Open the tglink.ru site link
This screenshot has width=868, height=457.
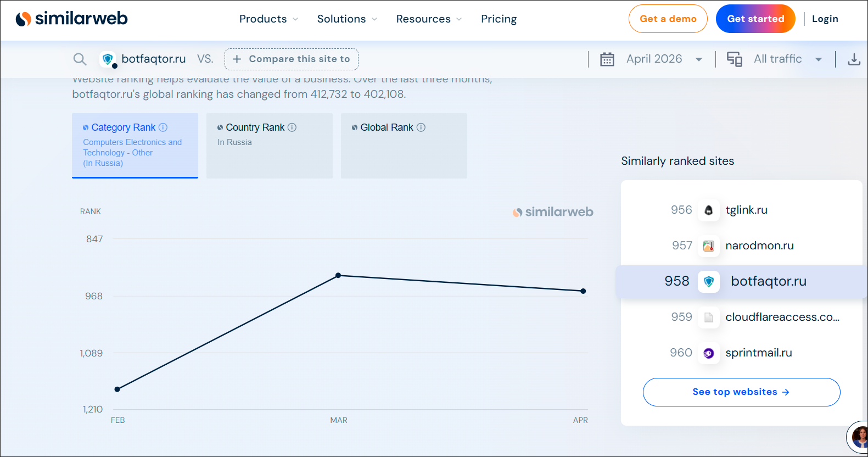747,210
